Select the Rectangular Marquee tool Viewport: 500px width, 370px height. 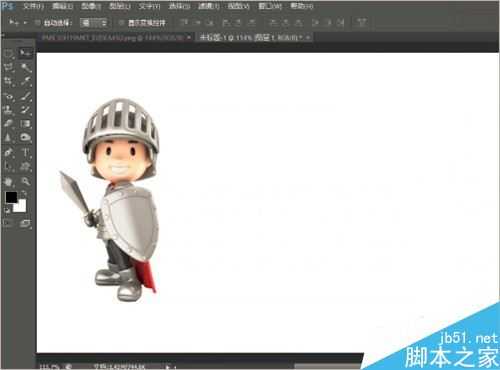8,53
